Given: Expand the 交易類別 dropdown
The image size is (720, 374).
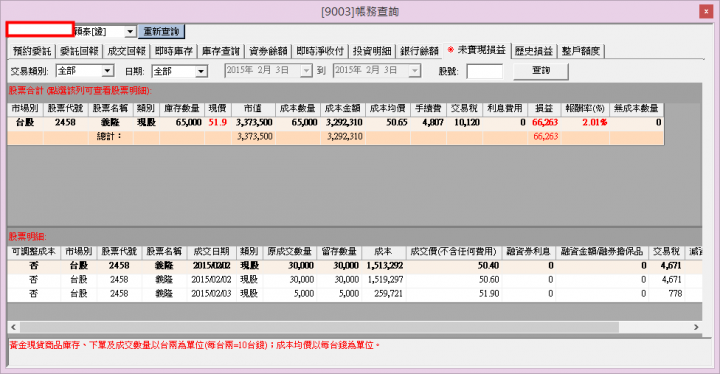Looking at the screenshot, I should pos(107,71).
